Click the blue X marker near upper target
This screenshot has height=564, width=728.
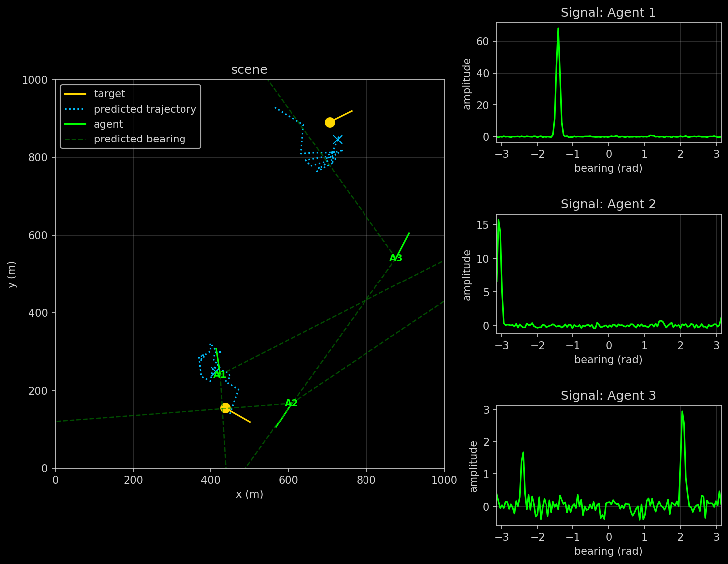tap(338, 140)
